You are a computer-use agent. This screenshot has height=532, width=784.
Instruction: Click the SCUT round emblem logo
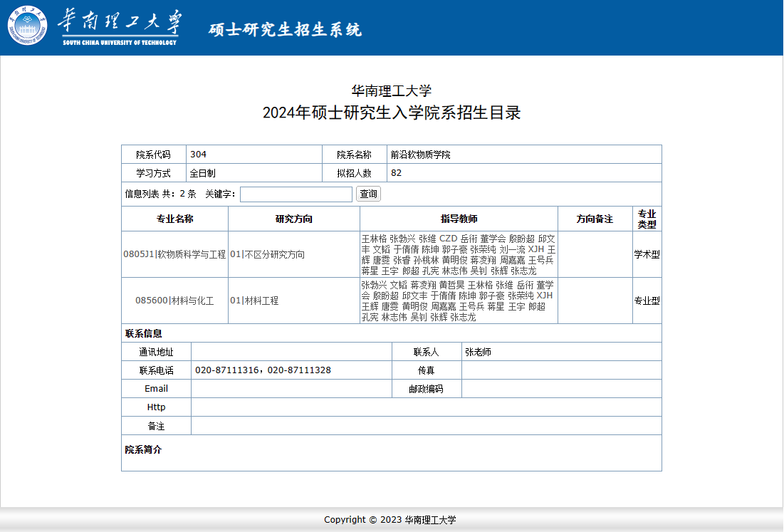click(x=28, y=26)
